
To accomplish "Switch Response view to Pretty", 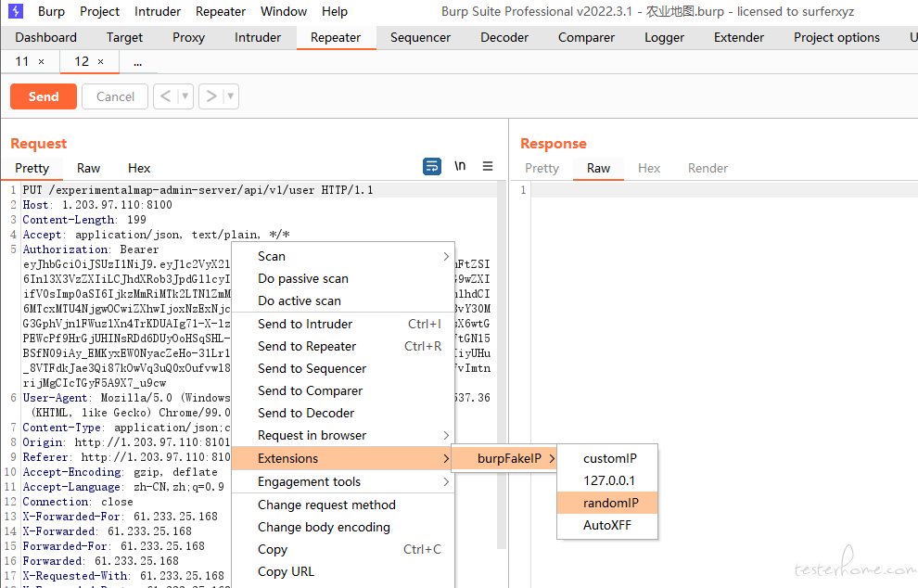I will [x=542, y=168].
